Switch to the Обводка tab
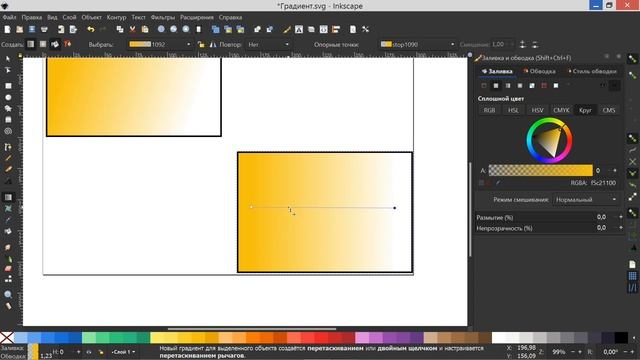Screen dimensions: 640x360 click(539, 71)
